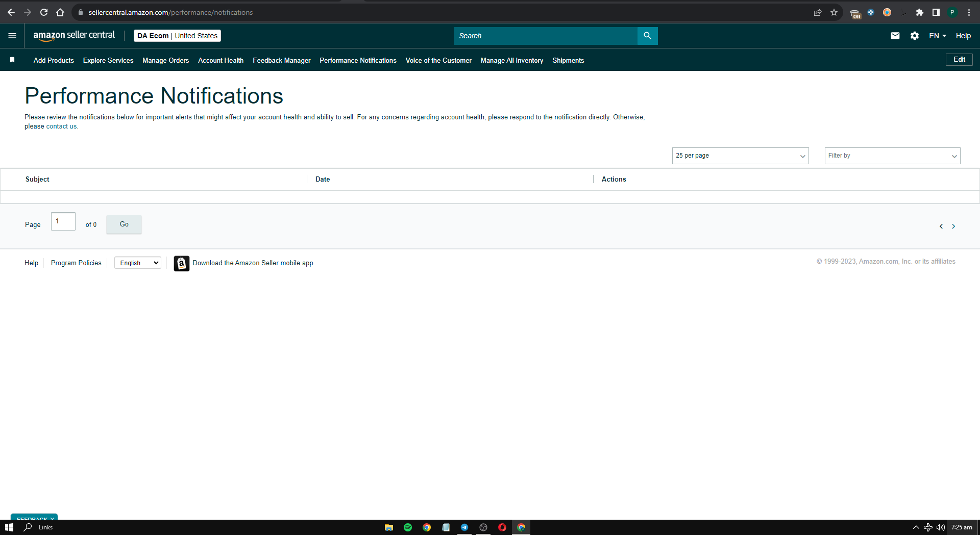
Task: Open the hamburger navigation menu
Action: coord(12,36)
